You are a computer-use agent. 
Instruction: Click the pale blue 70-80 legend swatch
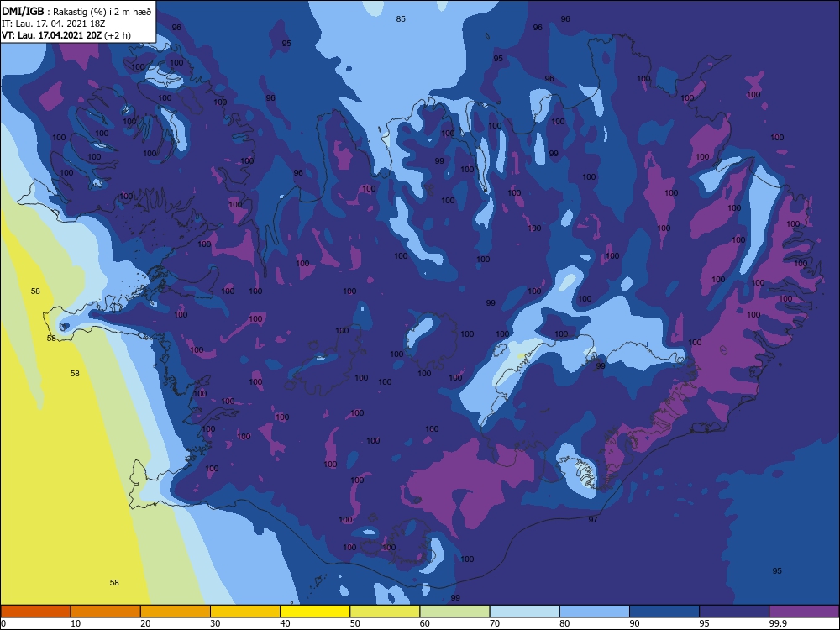pyautogui.click(x=524, y=612)
